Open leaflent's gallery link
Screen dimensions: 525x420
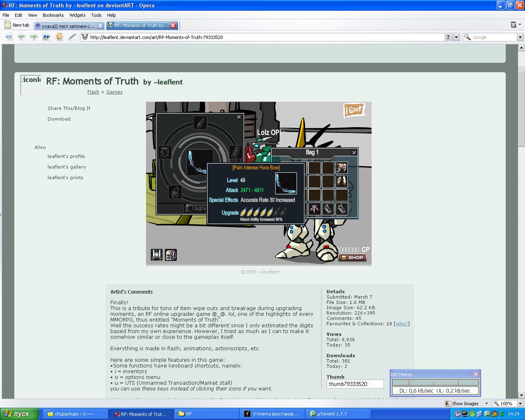66,167
